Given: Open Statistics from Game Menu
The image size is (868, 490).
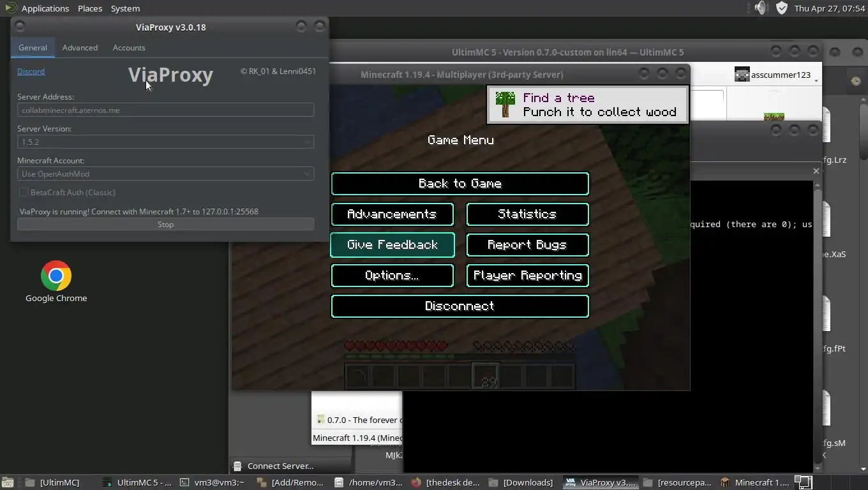Looking at the screenshot, I should [527, 214].
